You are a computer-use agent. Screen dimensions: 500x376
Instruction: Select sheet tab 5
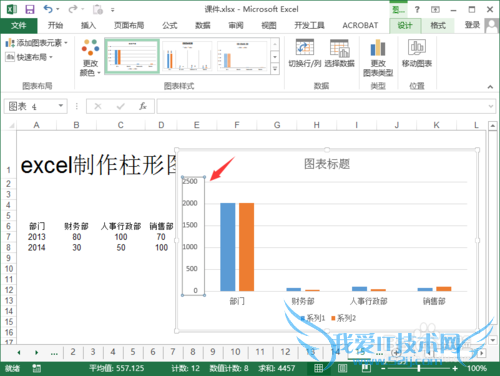point(133,352)
